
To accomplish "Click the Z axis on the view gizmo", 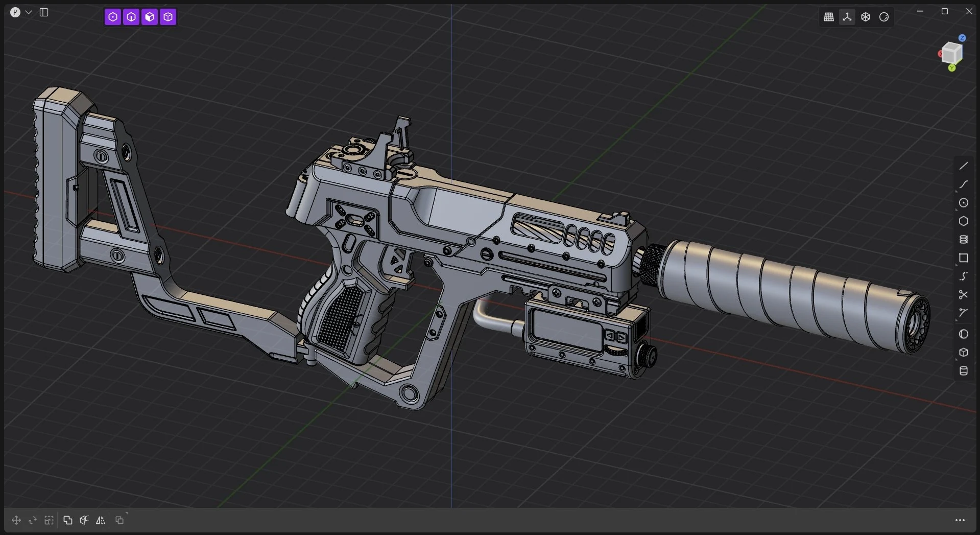I will [962, 38].
